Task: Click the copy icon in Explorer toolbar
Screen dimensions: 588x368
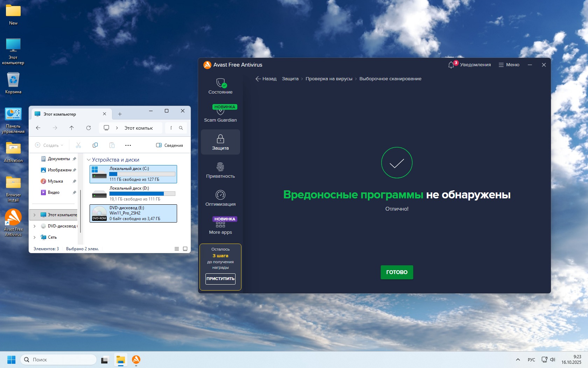Action: [95, 145]
